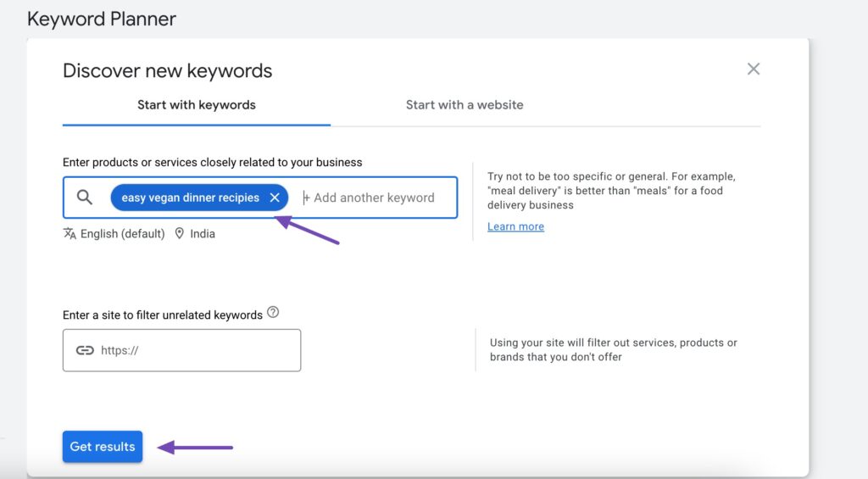
Task: Open help tooltip for site filter
Action: click(x=273, y=312)
